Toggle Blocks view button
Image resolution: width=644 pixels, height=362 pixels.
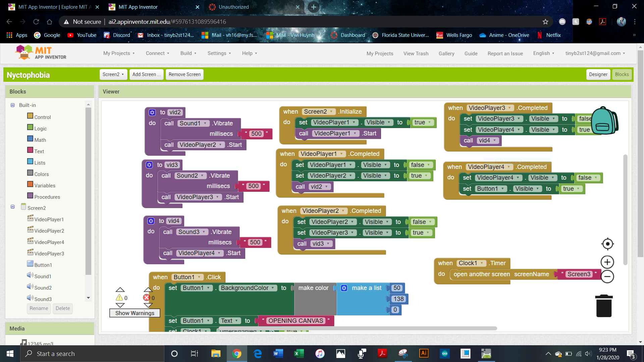[x=622, y=74]
